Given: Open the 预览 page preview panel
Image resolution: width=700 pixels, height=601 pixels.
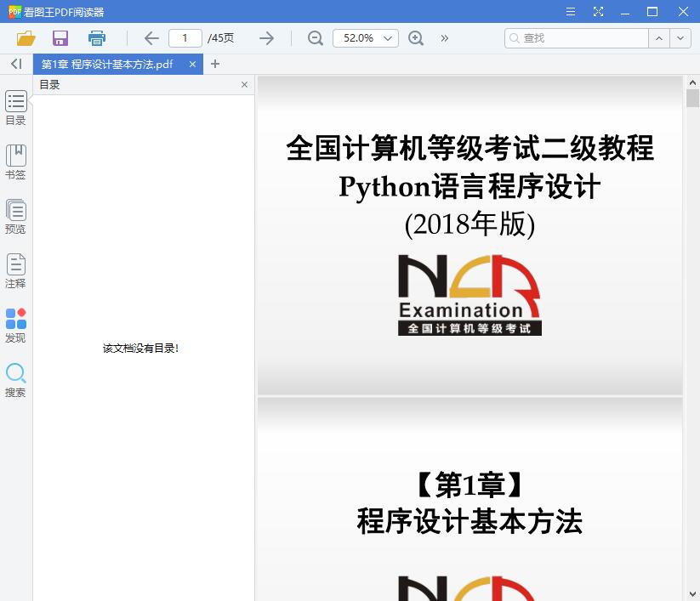Looking at the screenshot, I should [x=15, y=215].
